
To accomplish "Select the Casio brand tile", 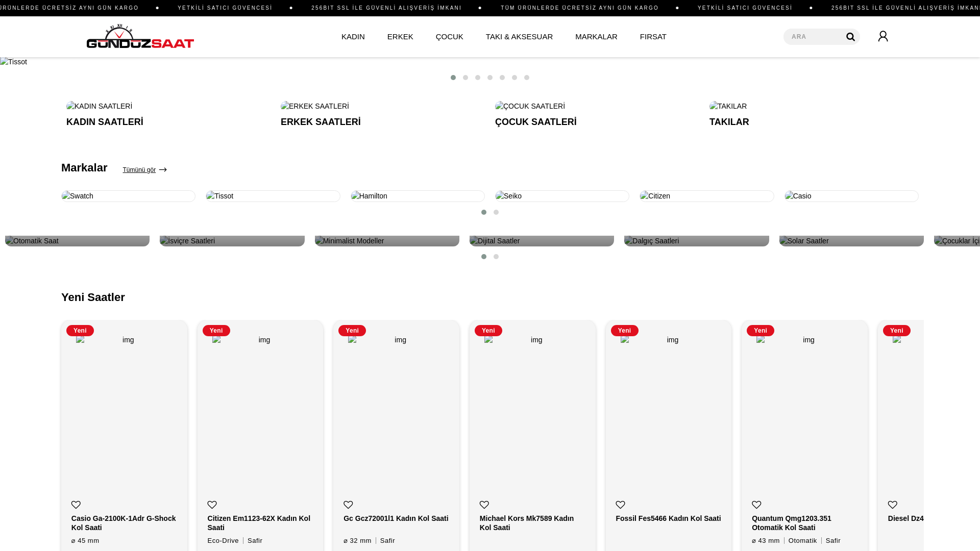I will (851, 196).
